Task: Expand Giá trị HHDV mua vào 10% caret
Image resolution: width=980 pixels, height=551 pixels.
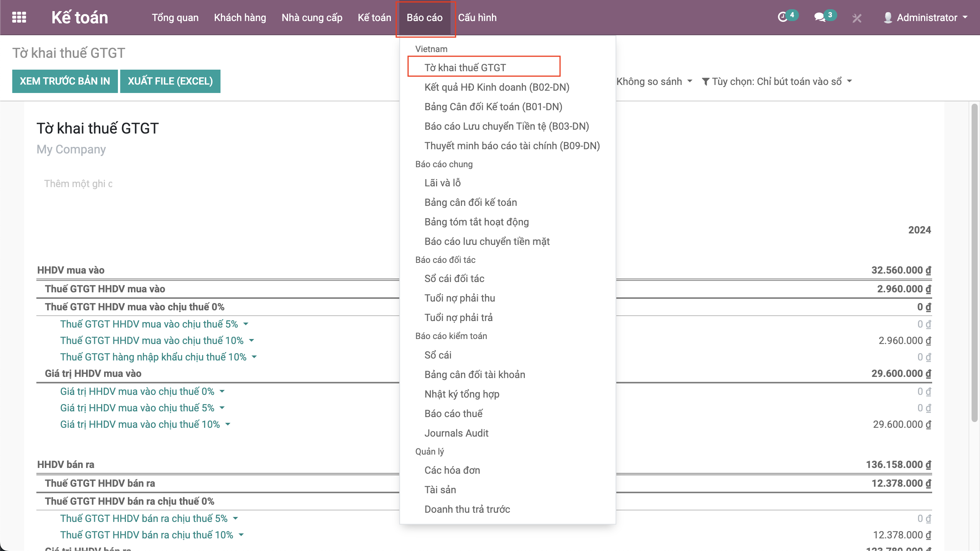Action: 228,424
